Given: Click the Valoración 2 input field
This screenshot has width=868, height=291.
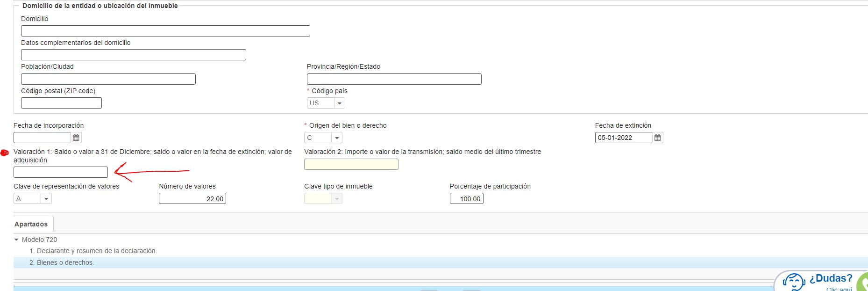Looking at the screenshot, I should point(351,164).
